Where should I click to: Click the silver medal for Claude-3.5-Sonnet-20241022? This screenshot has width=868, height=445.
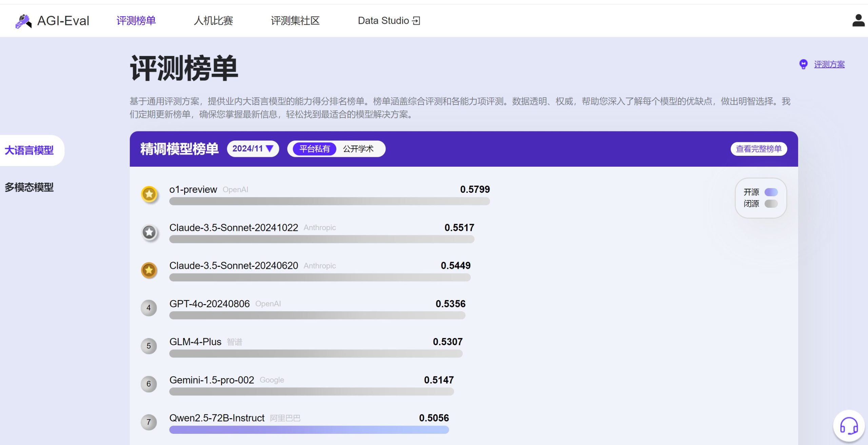pos(149,233)
